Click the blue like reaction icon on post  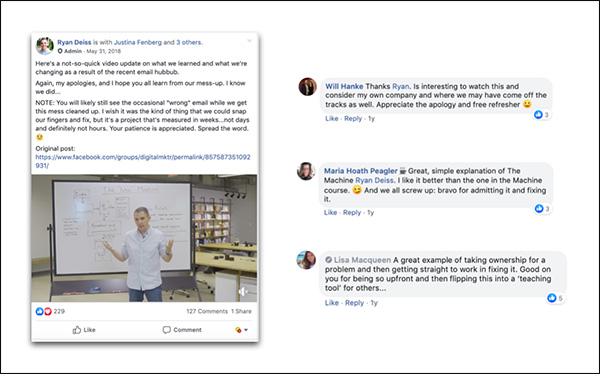tap(39, 311)
